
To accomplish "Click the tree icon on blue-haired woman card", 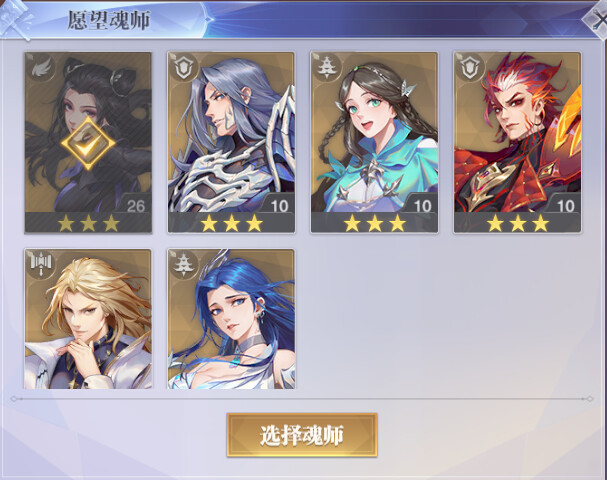I will coord(183,265).
